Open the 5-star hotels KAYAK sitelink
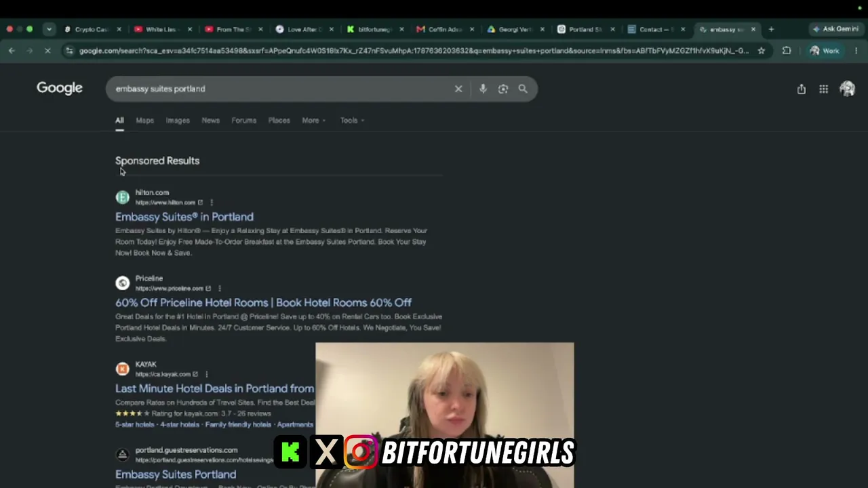 tap(134, 425)
